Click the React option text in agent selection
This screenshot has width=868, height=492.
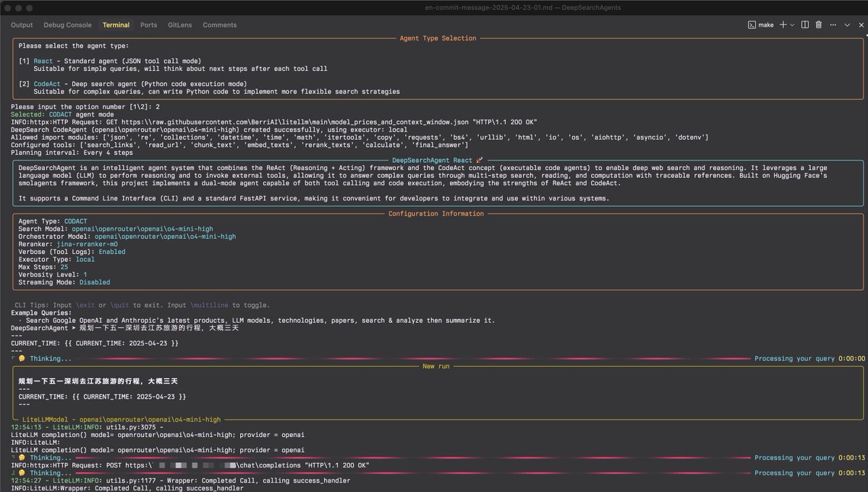[43, 61]
